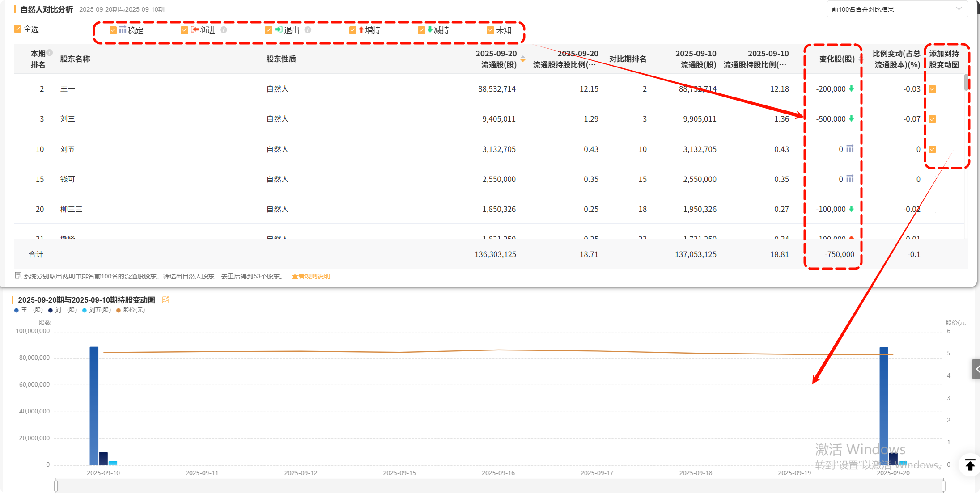Screen dimensions: 980x493
Task: Click info icon next to 新进
Action: pyautogui.click(x=224, y=30)
